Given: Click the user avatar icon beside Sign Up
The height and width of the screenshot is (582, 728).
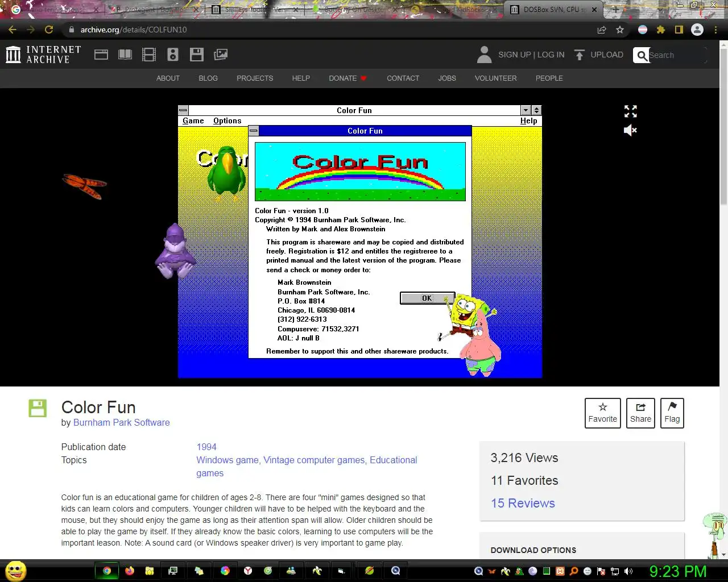Looking at the screenshot, I should (484, 55).
